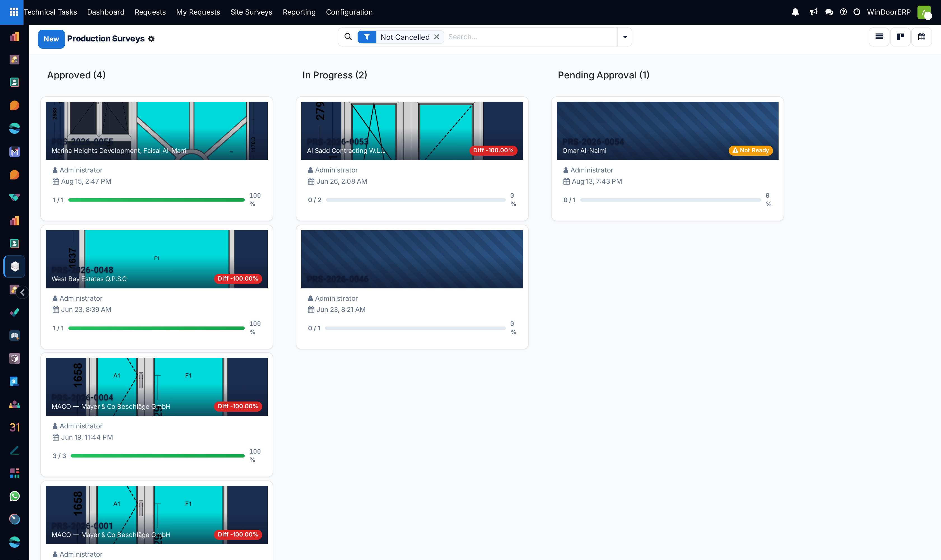The height and width of the screenshot is (560, 941).
Task: Open the Production Surveys gear settings
Action: [x=151, y=39]
